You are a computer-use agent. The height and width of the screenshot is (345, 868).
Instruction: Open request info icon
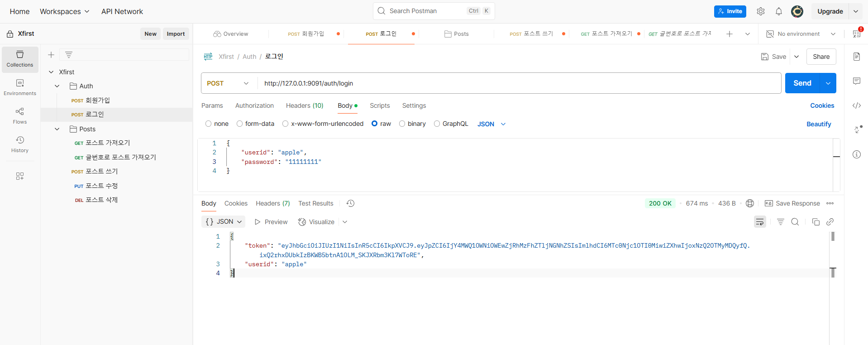pyautogui.click(x=857, y=154)
